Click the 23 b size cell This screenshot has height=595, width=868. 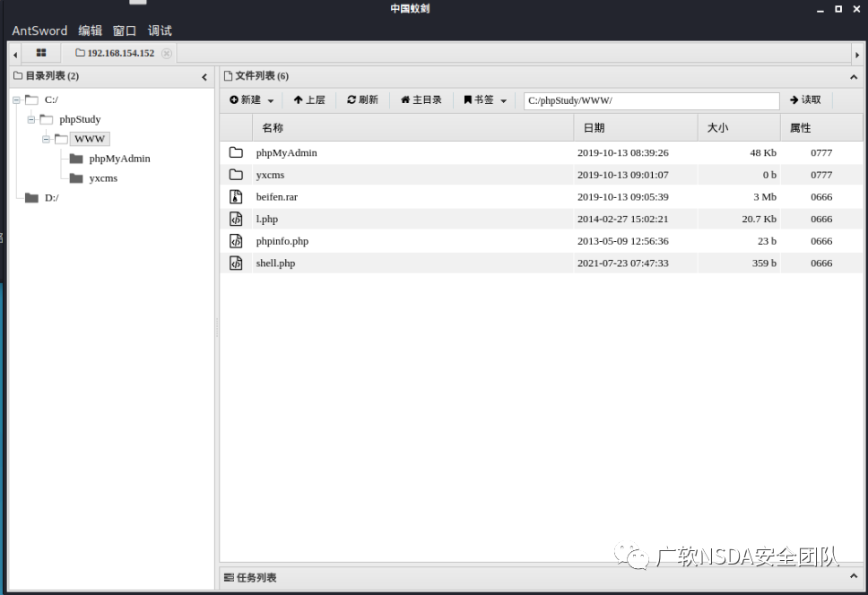pyautogui.click(x=767, y=241)
